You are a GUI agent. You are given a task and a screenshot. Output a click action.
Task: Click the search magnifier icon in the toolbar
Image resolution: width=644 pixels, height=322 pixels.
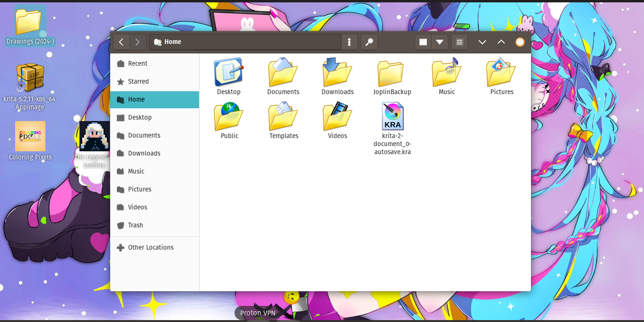[369, 42]
